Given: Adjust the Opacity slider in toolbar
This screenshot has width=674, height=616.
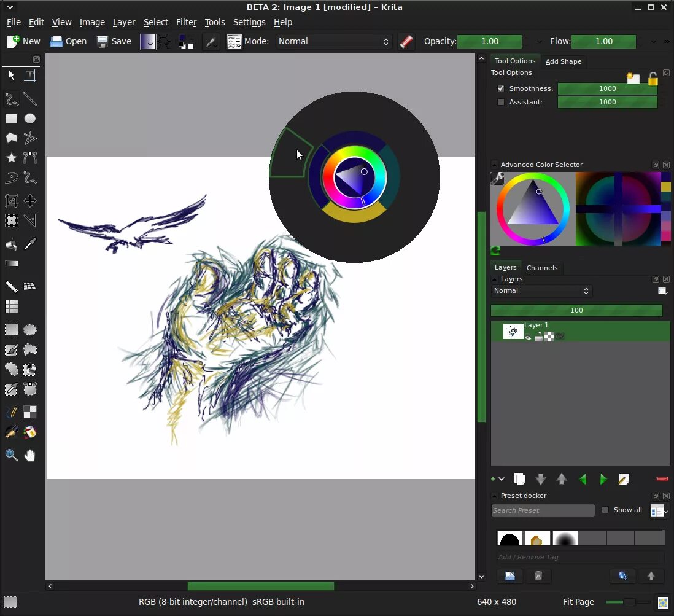Looking at the screenshot, I should pos(490,41).
